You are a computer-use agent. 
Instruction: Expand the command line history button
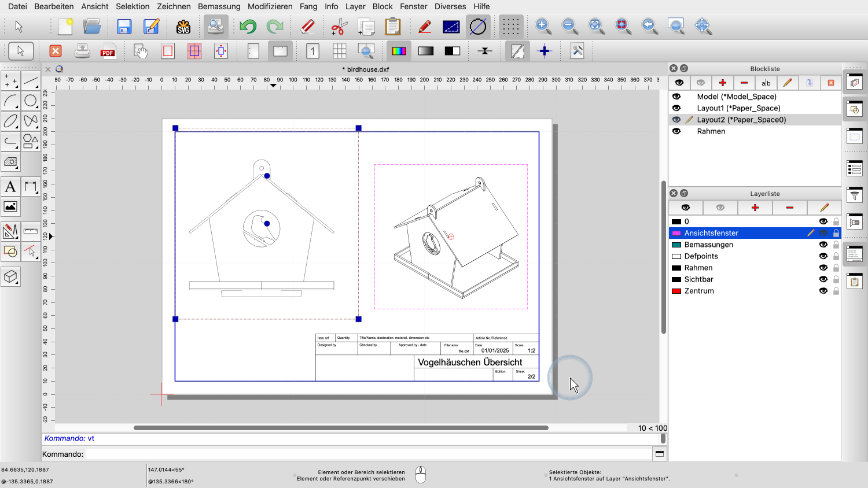659,454
